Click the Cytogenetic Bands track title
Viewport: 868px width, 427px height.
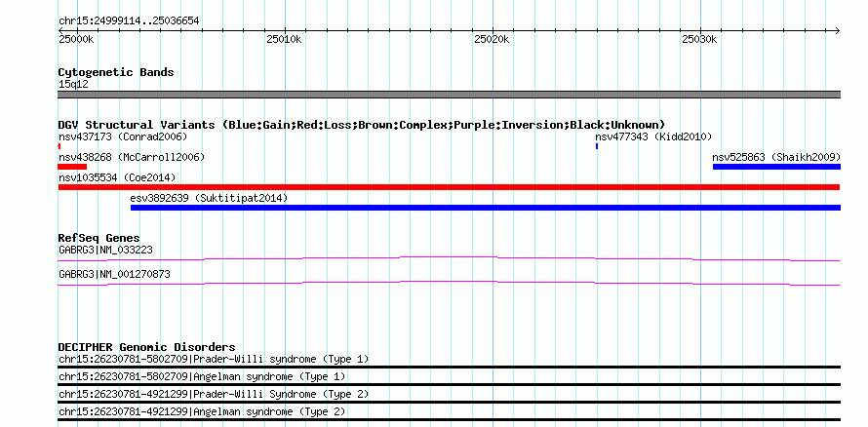[116, 72]
